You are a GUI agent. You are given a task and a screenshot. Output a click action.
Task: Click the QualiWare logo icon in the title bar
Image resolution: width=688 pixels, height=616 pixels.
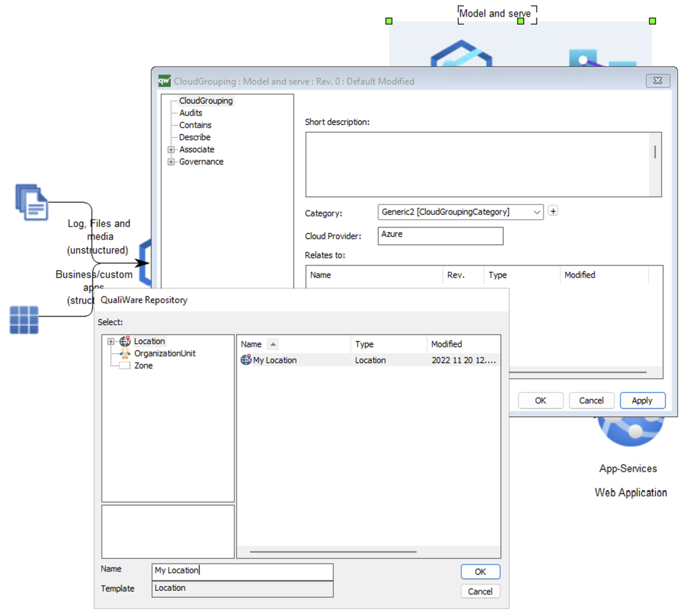(164, 81)
